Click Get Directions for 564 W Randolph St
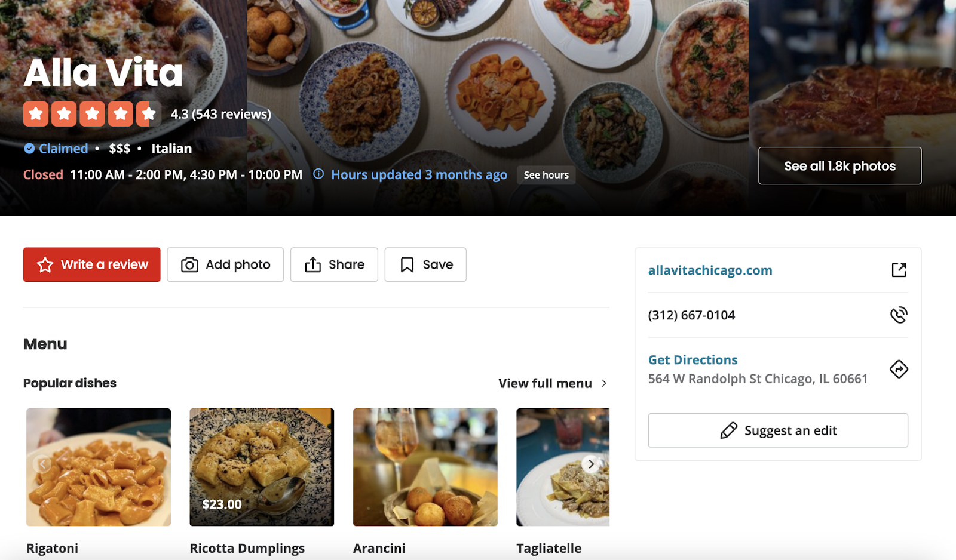 (x=692, y=359)
